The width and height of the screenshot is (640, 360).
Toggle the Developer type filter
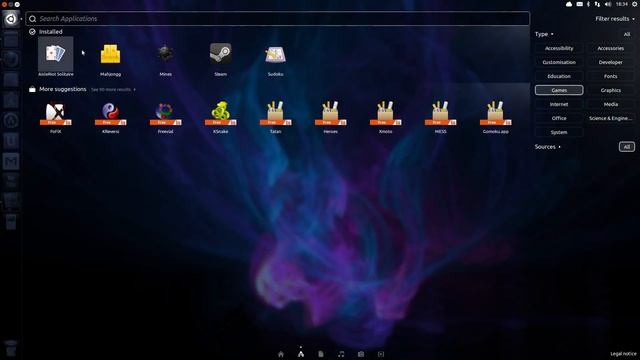pyautogui.click(x=611, y=62)
